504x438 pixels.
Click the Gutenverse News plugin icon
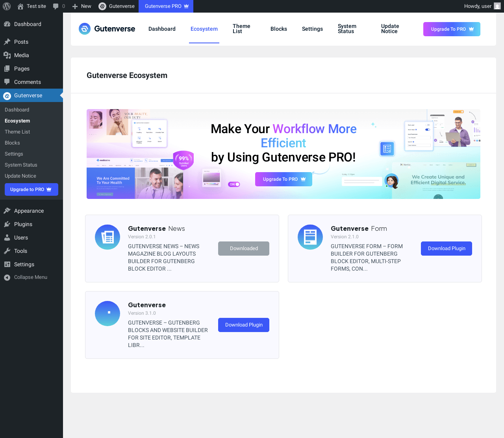(107, 237)
